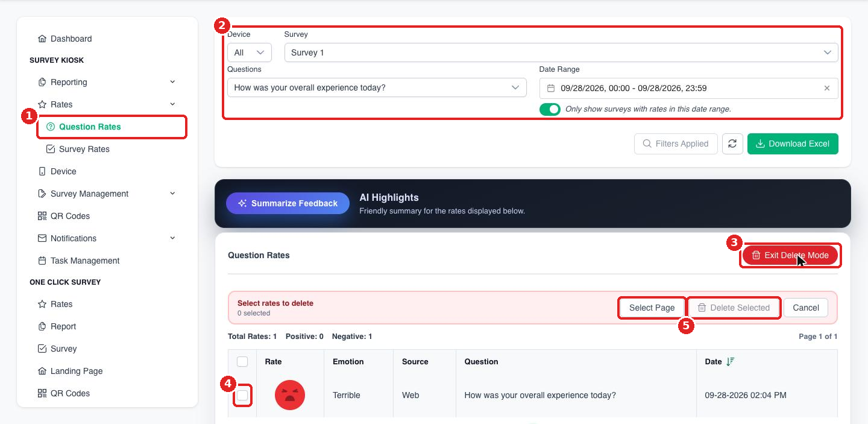
Task: Click the Device tablet icon
Action: (x=42, y=171)
